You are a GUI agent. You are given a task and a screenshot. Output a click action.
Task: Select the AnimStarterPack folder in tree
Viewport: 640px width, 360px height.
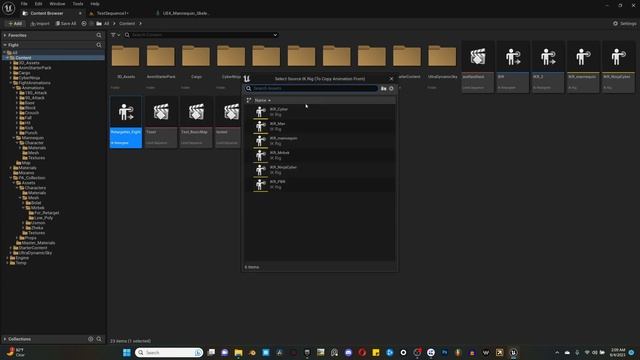point(35,68)
